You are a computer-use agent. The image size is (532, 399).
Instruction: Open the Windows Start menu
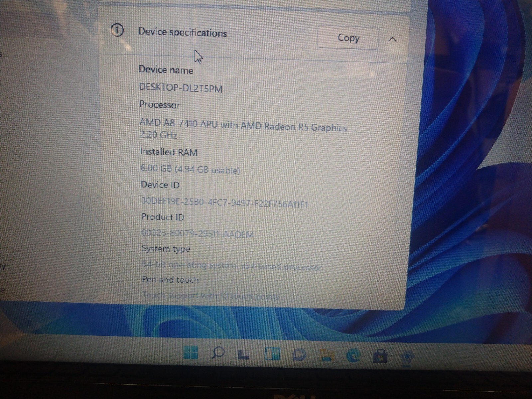click(x=191, y=352)
